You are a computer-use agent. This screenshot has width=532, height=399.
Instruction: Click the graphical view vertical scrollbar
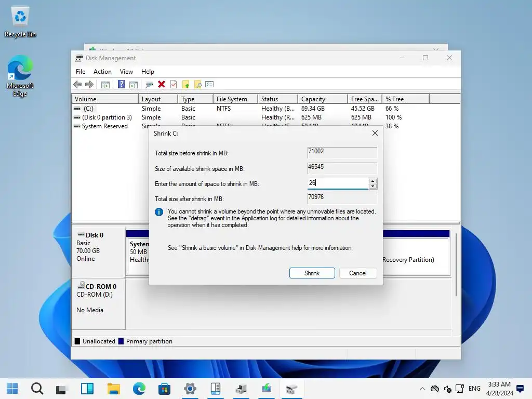pos(456,264)
